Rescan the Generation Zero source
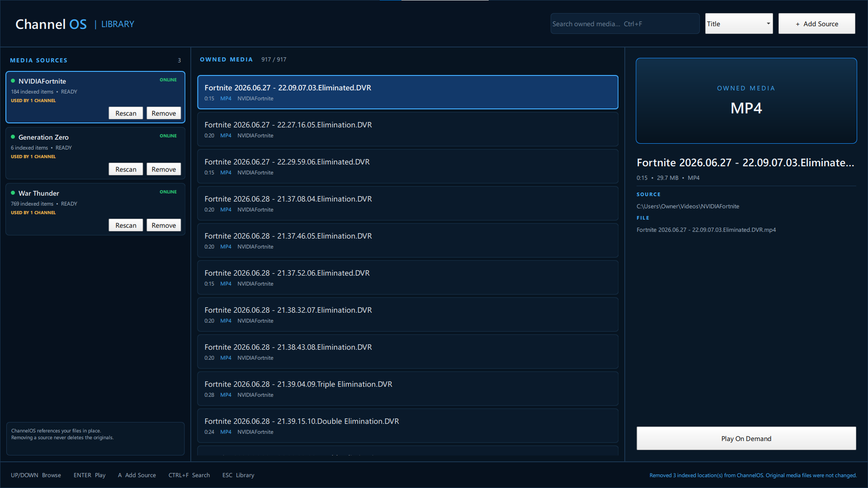868x488 pixels. (126, 169)
